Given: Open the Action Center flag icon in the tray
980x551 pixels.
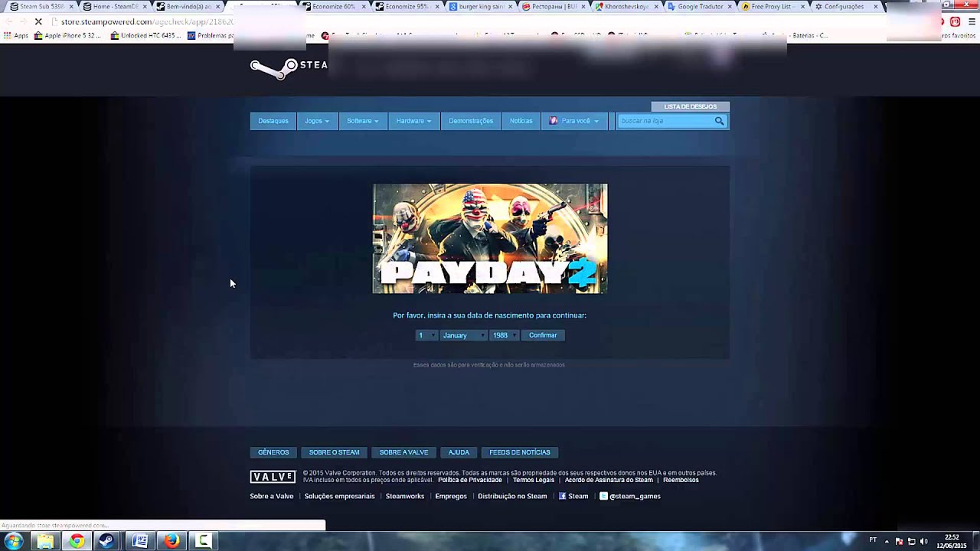Looking at the screenshot, I should tap(899, 541).
